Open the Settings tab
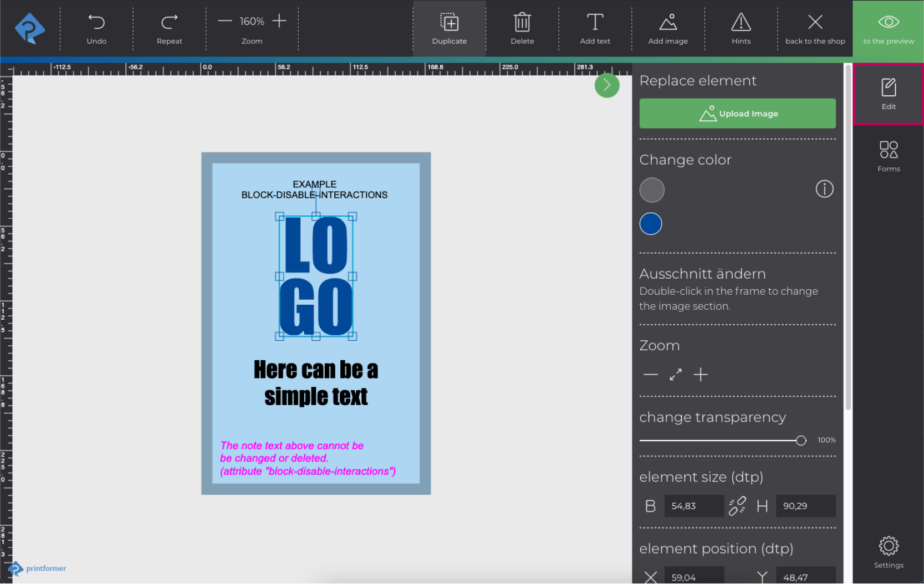This screenshot has width=924, height=584. click(x=888, y=552)
